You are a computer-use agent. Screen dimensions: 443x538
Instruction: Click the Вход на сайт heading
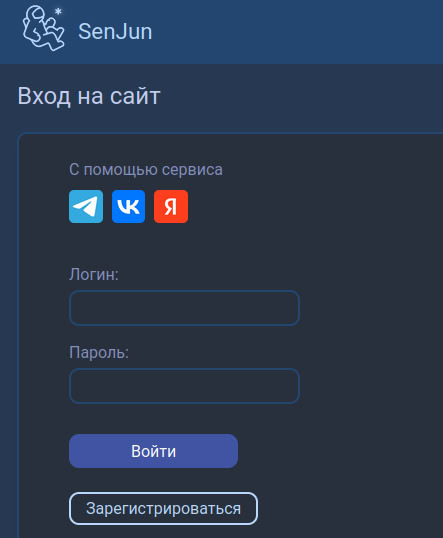point(89,96)
